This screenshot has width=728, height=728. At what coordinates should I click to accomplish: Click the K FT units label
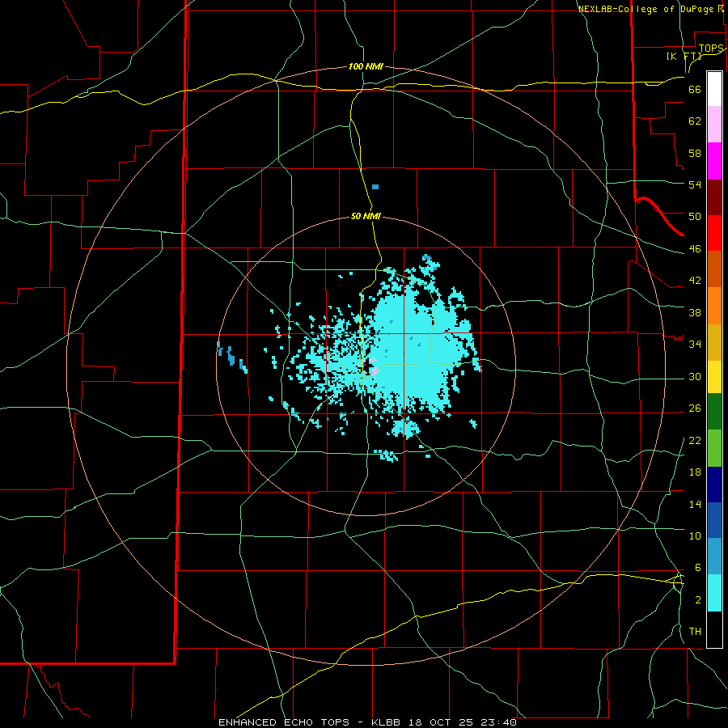pos(684,57)
